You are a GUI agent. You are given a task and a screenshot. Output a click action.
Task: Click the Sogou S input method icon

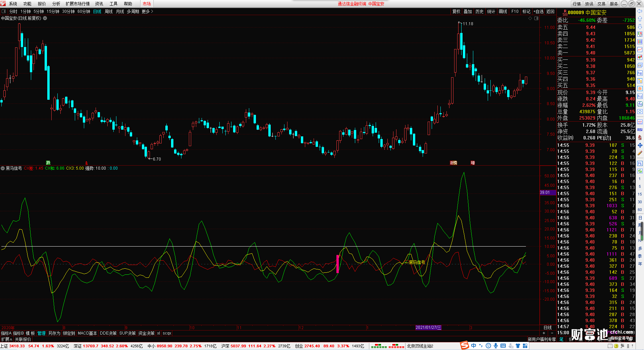click(x=465, y=346)
